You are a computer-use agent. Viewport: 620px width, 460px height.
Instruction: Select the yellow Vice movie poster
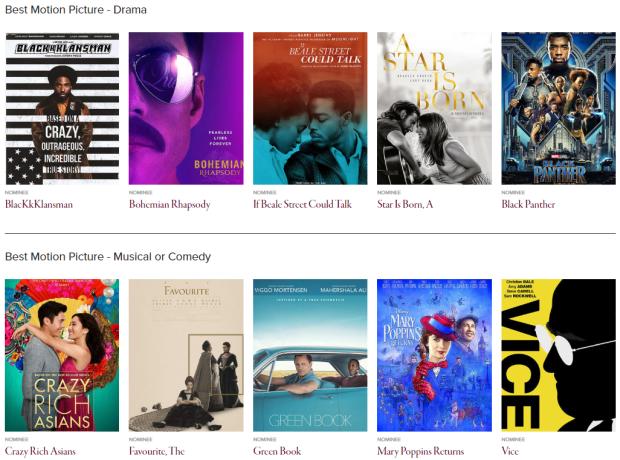pos(558,355)
